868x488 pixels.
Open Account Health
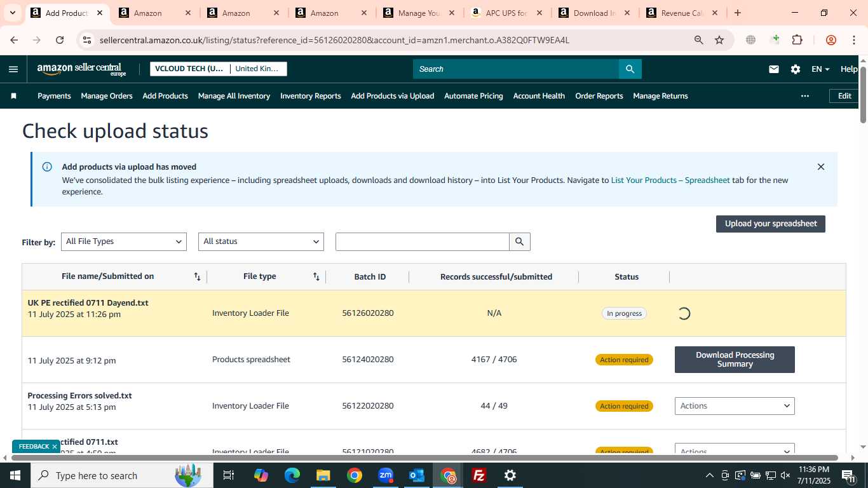[539, 96]
